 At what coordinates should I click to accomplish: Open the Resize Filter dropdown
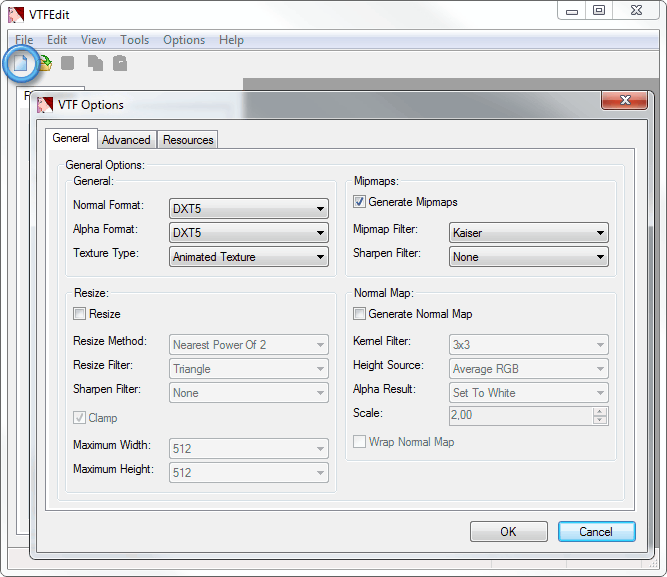pos(249,369)
